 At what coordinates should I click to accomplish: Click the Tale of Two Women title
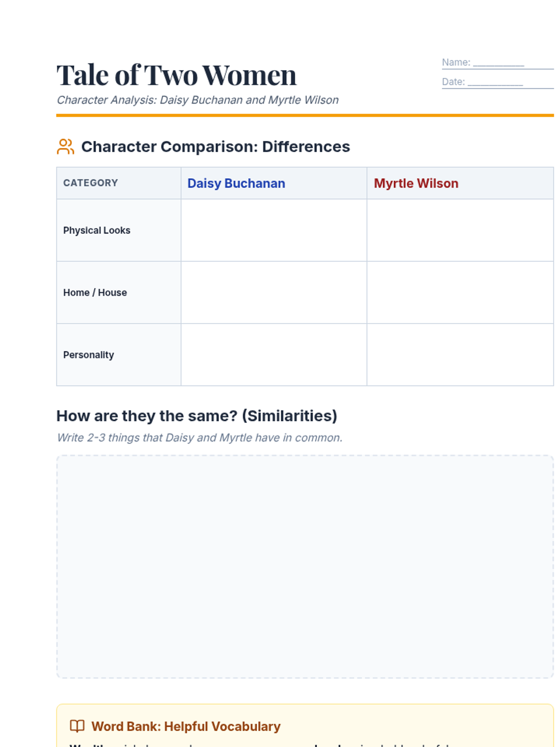click(x=176, y=75)
